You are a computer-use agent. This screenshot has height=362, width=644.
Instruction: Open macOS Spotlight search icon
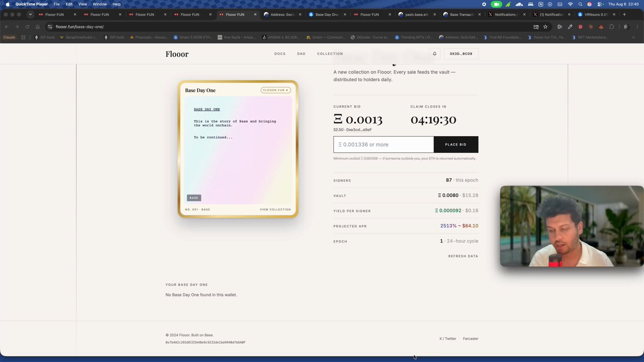pos(580,4)
